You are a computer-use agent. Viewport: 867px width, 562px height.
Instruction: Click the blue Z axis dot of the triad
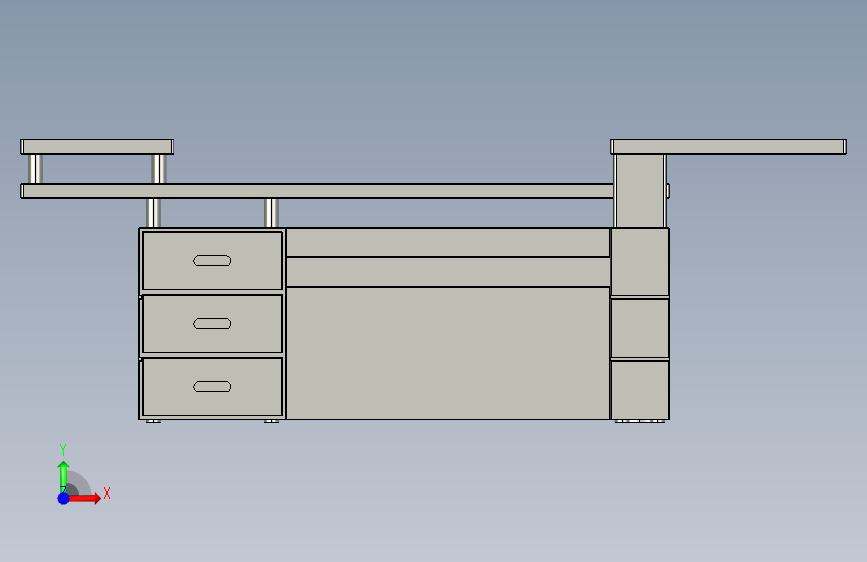(63, 498)
